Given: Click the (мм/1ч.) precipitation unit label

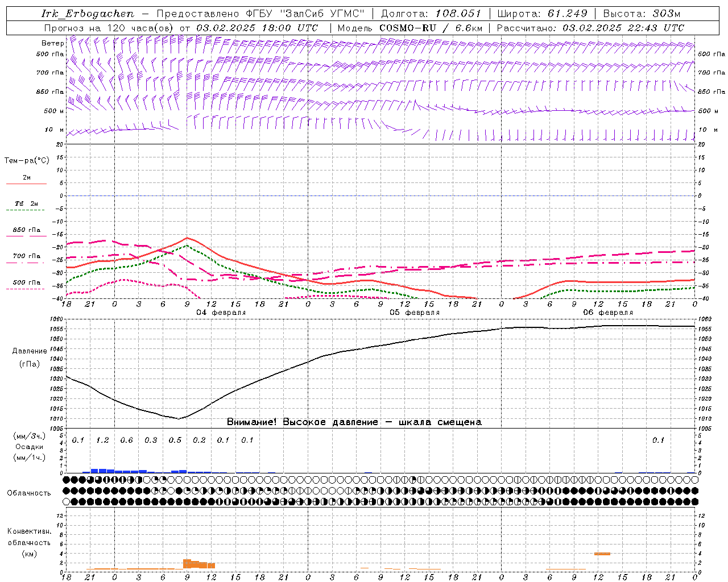Looking at the screenshot, I should coord(29,458).
